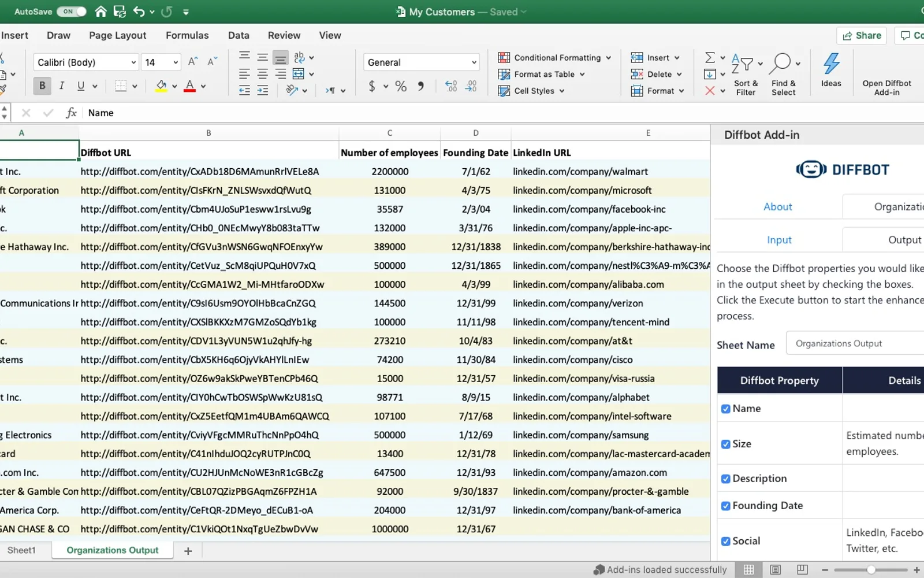
Task: Uncheck the Social property checkbox
Action: click(x=726, y=541)
